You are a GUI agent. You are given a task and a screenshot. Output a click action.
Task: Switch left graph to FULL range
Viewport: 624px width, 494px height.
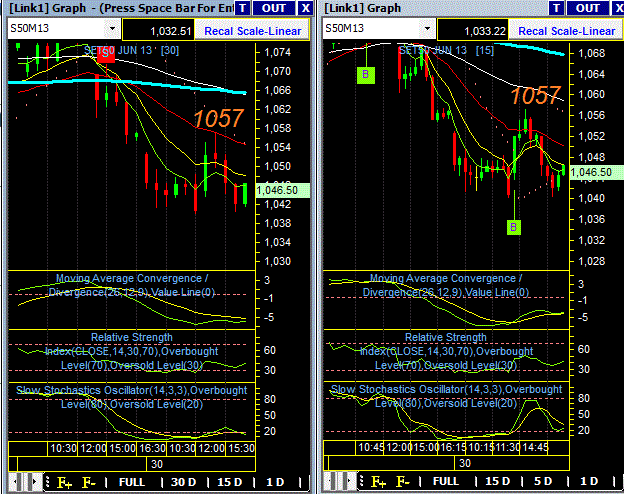132,482
